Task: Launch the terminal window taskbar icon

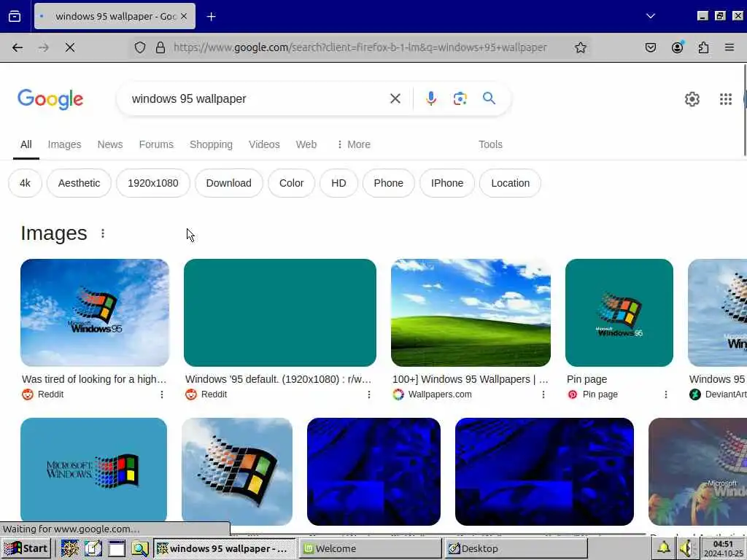Action: [x=116, y=548]
